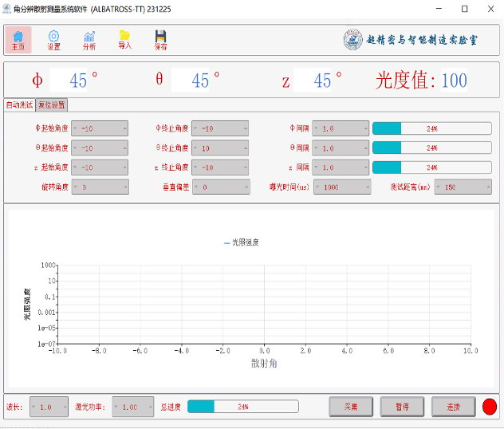Click the Φ progress bar at 24%

pos(432,128)
